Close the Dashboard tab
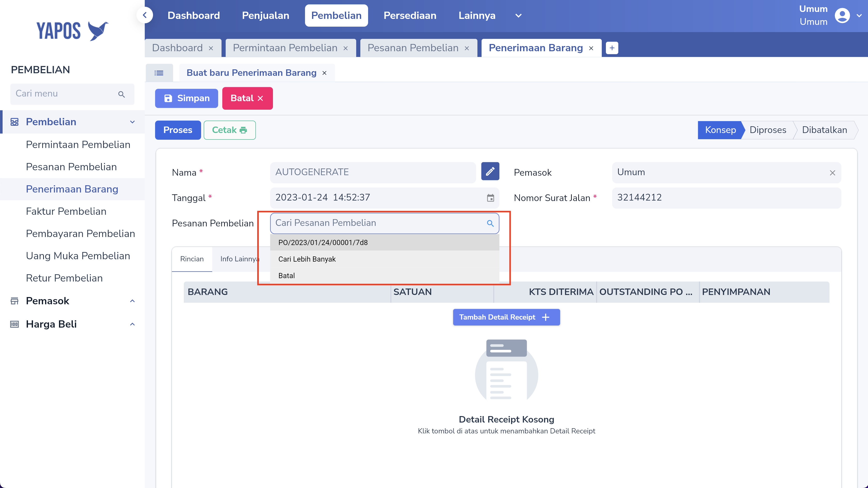The width and height of the screenshot is (868, 488). click(211, 48)
